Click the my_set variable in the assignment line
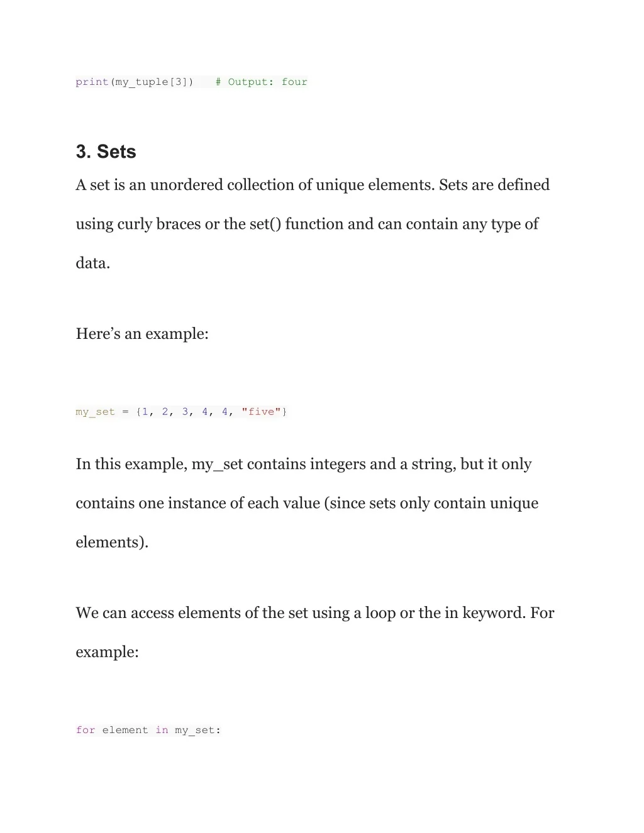This screenshot has height=833, width=644. pos(96,412)
